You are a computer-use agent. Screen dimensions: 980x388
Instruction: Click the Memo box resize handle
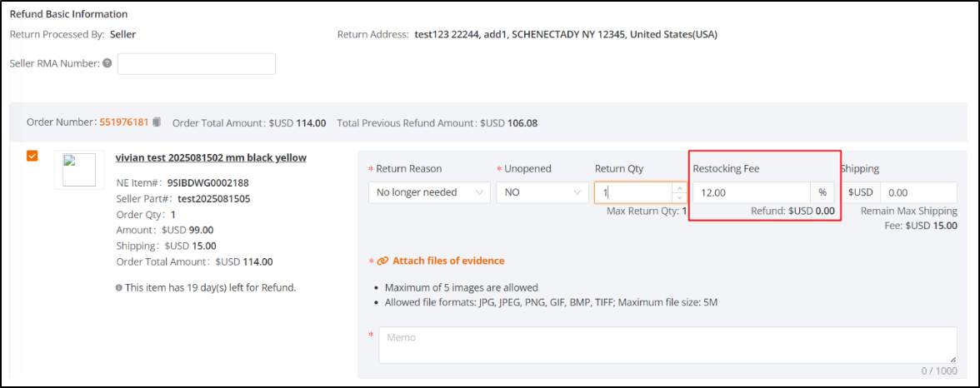(x=952, y=360)
